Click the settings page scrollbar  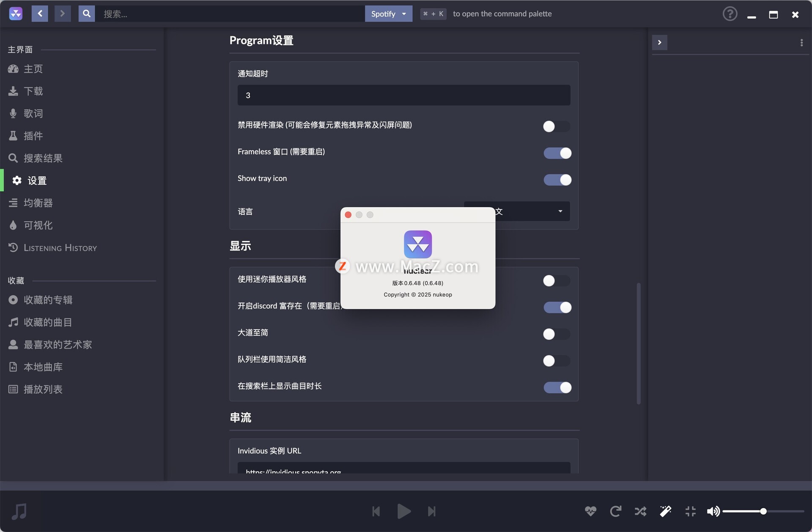639,344
